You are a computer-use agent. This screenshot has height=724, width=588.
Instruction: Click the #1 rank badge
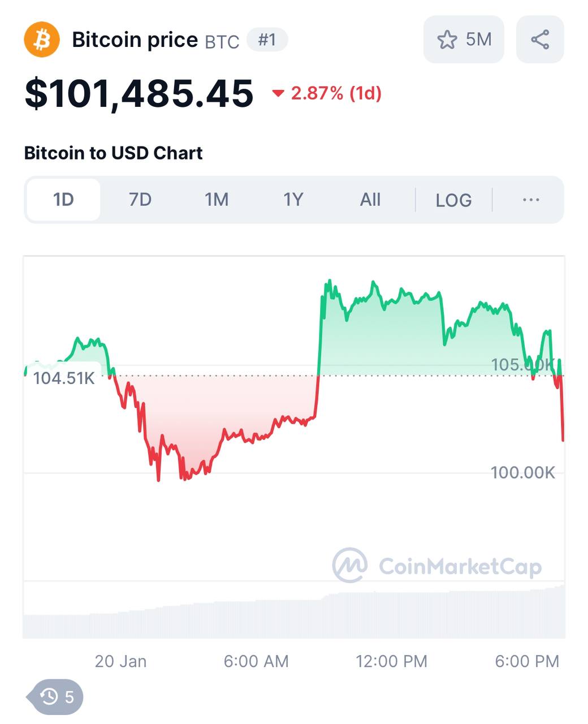[x=267, y=40]
